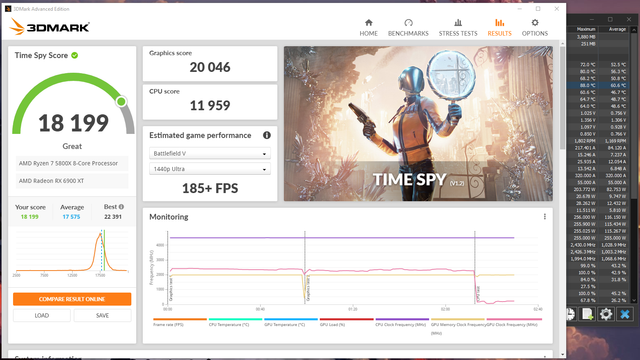Open the OPTIONS tab
Screen dimensions: 640x360
point(535,28)
